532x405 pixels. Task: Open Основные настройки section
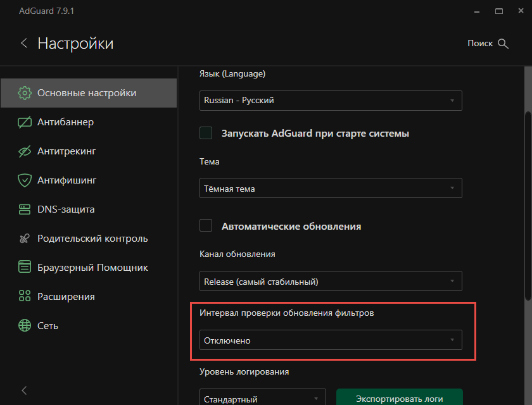pos(89,93)
